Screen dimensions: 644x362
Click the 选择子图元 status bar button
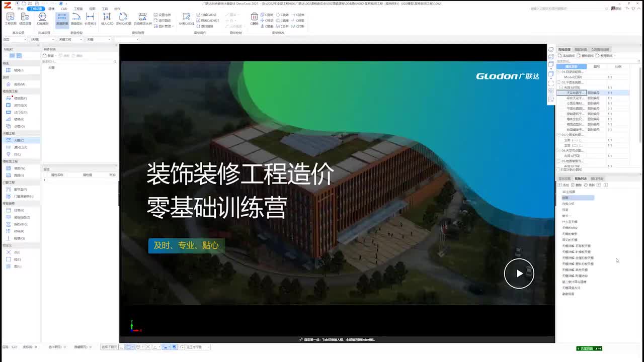(x=109, y=347)
